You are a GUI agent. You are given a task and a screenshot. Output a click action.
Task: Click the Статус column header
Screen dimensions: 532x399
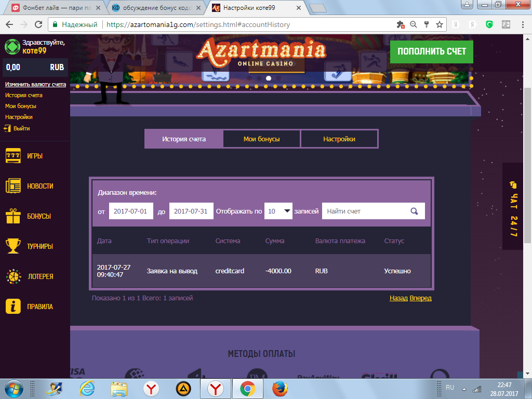click(x=394, y=241)
